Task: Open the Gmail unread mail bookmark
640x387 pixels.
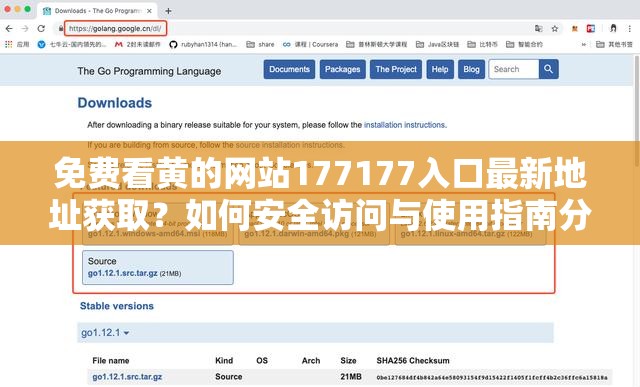Action: tap(137, 44)
